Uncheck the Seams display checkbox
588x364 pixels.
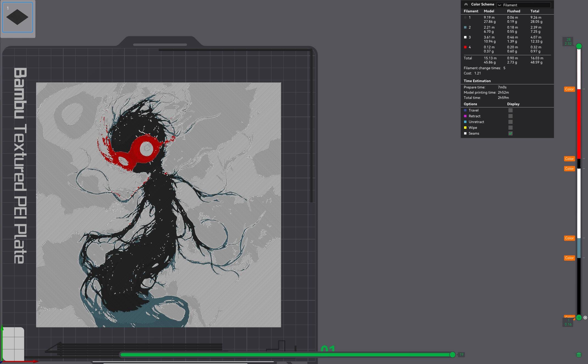(511, 134)
